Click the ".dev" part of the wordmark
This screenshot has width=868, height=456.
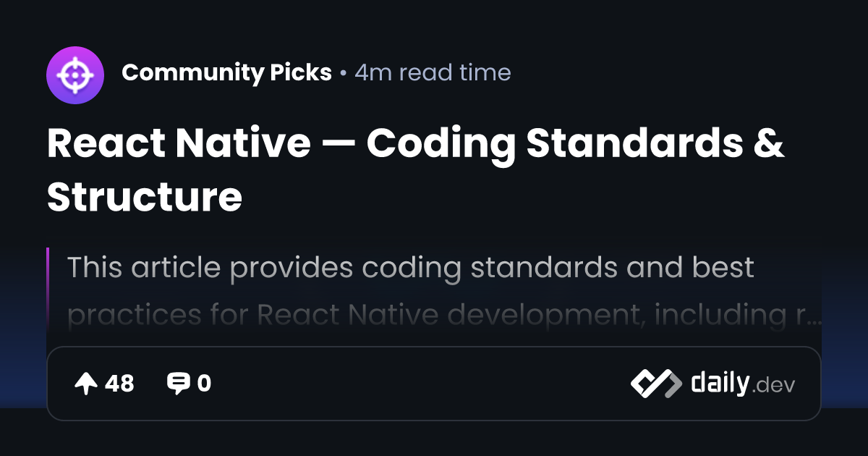[x=773, y=386]
